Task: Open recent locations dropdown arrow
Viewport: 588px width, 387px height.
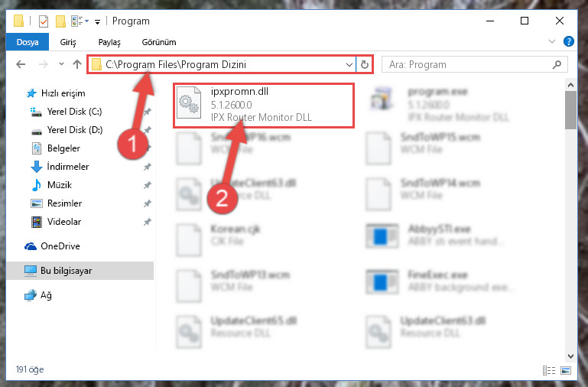Action: coord(61,64)
